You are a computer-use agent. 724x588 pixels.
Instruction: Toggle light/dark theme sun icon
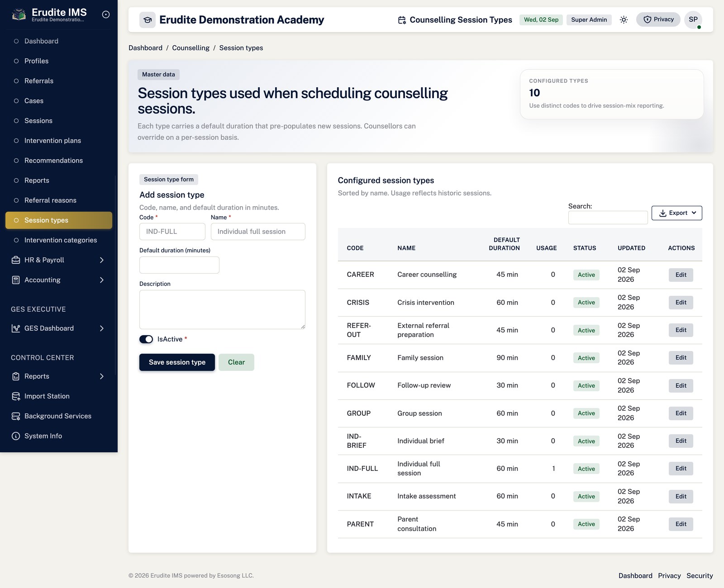pyautogui.click(x=624, y=19)
